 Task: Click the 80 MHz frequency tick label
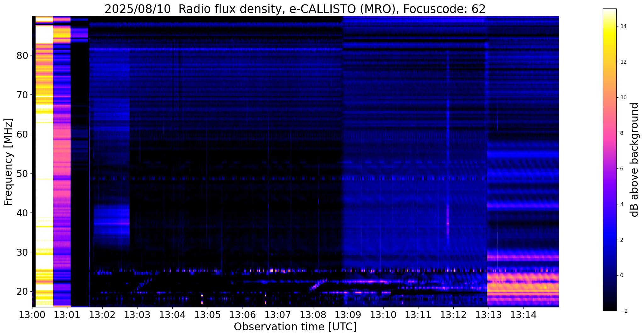22,55
